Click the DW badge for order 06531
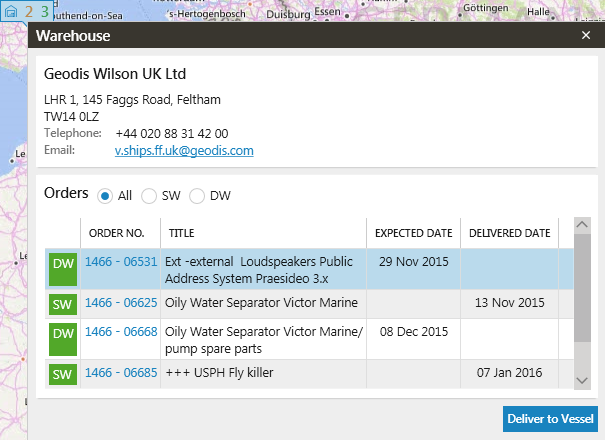The height and width of the screenshot is (440, 605). pos(63,266)
